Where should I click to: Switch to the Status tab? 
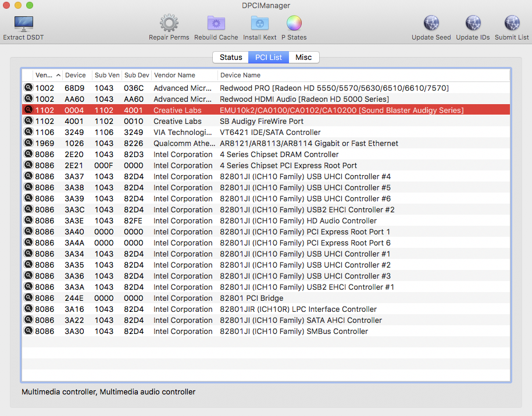(x=231, y=58)
